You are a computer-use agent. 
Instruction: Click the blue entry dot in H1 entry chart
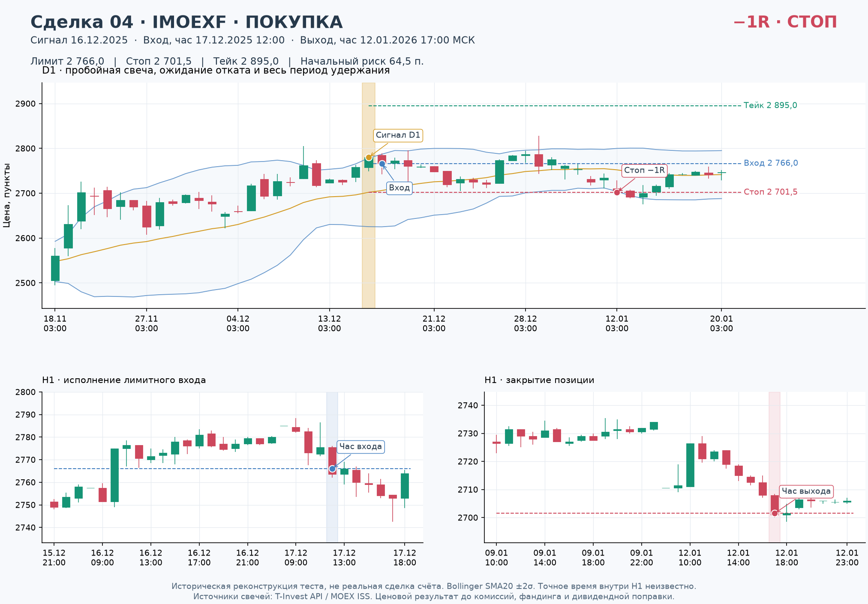click(332, 469)
